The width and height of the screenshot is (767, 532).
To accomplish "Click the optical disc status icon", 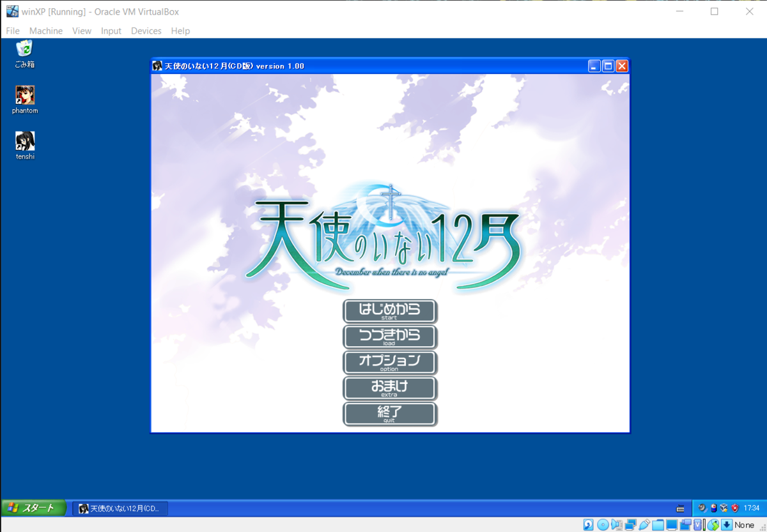I will click(603, 525).
